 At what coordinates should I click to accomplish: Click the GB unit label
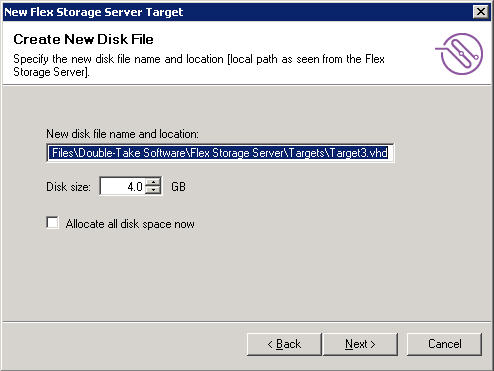click(x=178, y=187)
